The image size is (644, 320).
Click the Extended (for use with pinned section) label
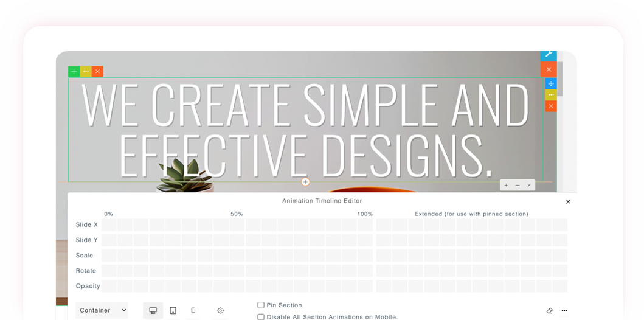(471, 214)
